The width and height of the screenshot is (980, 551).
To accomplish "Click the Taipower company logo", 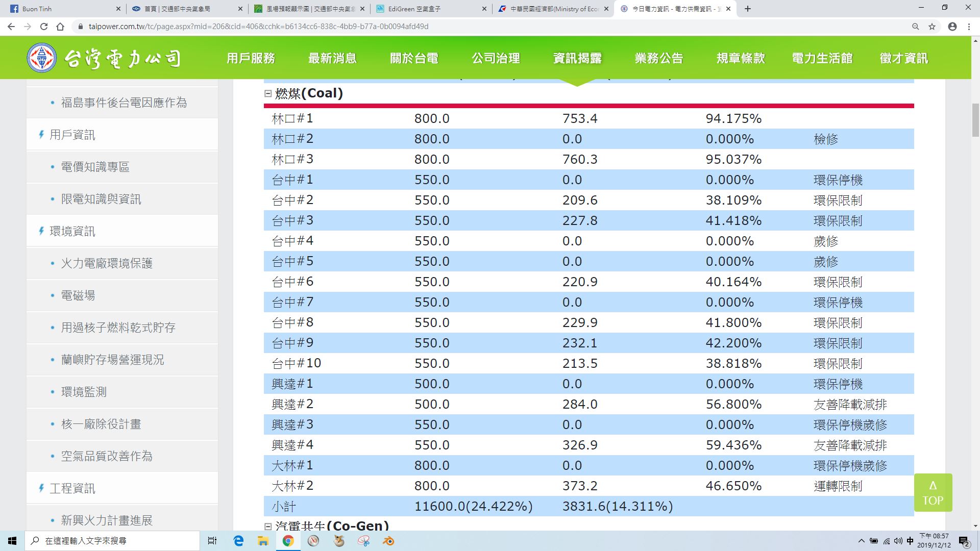I will click(104, 58).
